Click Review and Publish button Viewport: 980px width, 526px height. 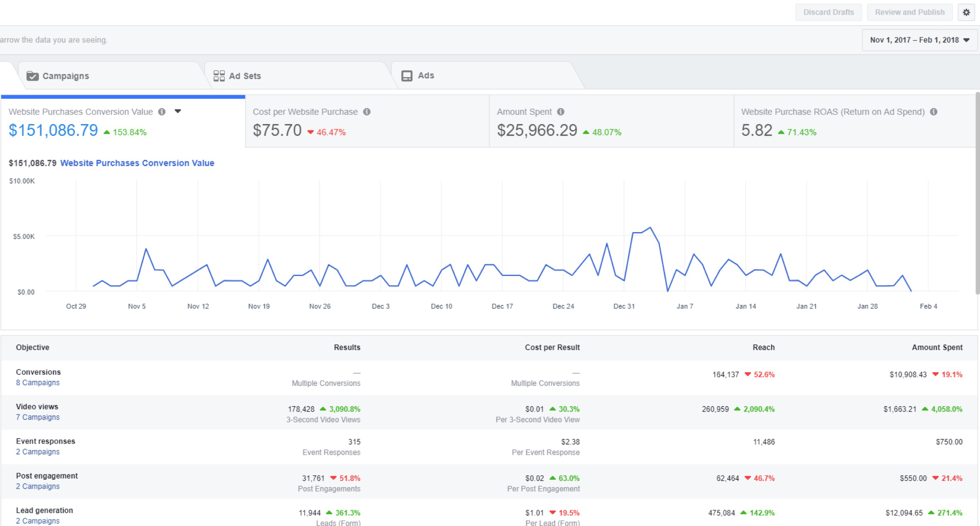(910, 12)
